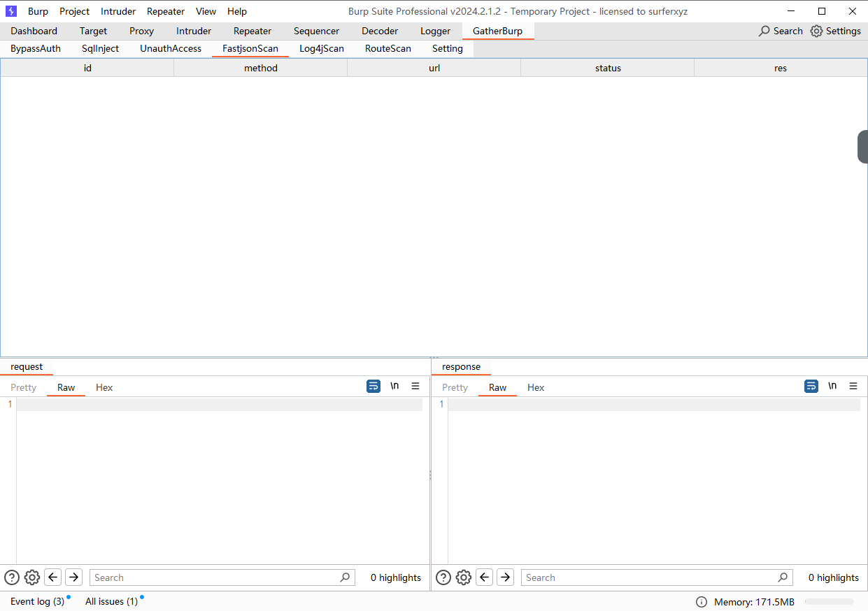This screenshot has width=868, height=611.
Task: Switch response view to Hex
Action: click(x=536, y=387)
